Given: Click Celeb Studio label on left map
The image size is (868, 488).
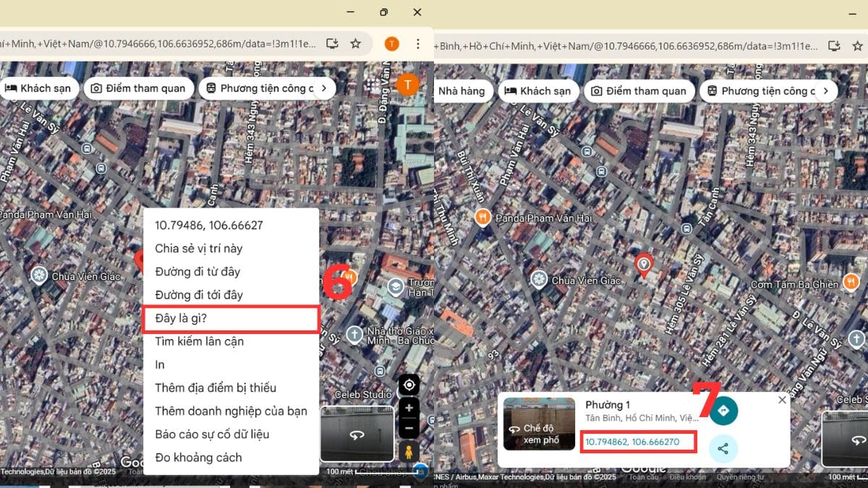Looking at the screenshot, I should (362, 395).
